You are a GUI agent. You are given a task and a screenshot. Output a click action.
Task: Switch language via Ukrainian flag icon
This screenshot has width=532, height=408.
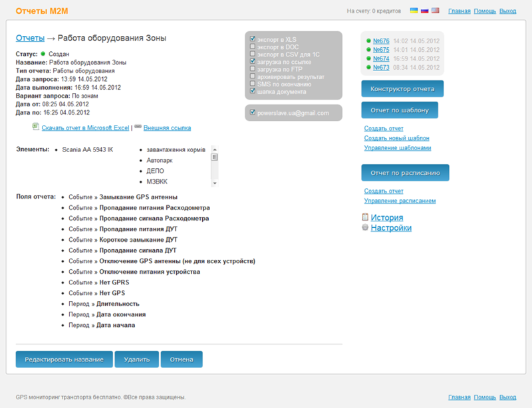coord(414,11)
